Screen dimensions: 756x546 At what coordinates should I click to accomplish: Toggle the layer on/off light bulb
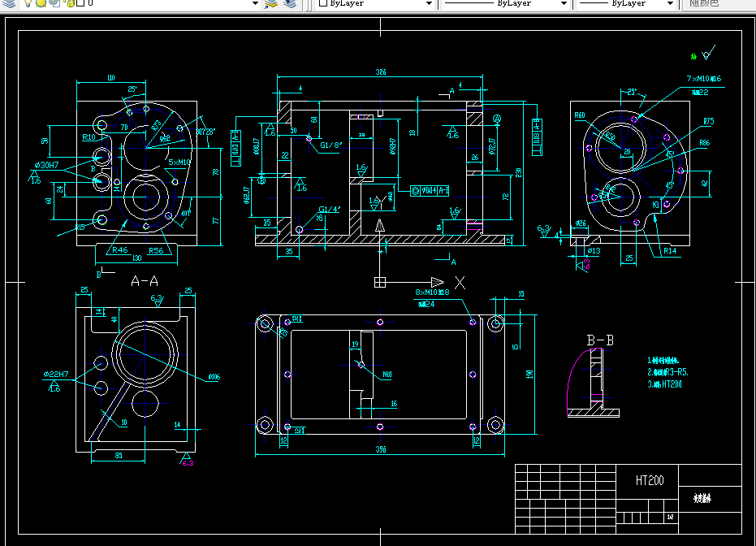pos(27,5)
